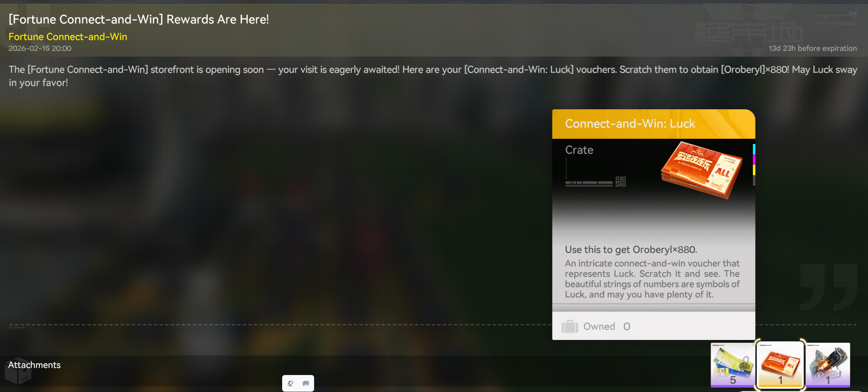Open the yellow Fortune Connect-and-Win sender link
This screenshot has width=868, height=392.
tap(68, 36)
